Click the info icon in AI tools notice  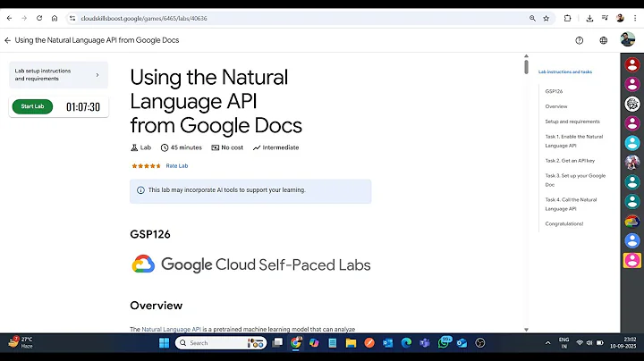click(x=140, y=190)
